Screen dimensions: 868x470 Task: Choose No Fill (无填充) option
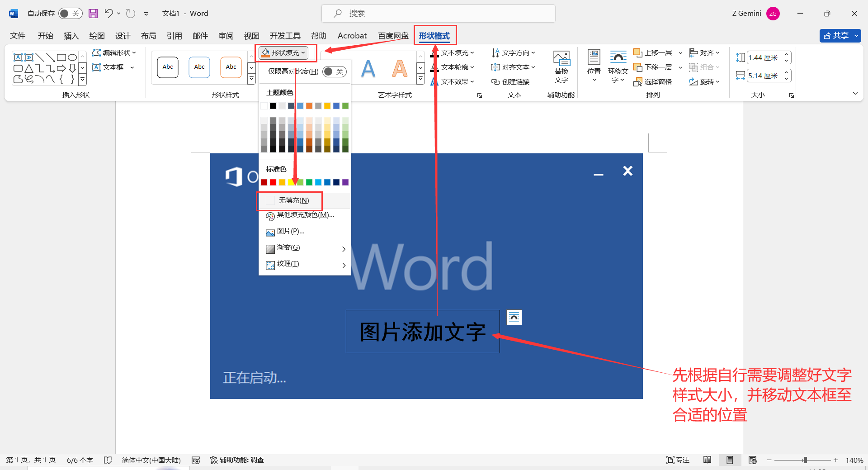pyautogui.click(x=305, y=200)
